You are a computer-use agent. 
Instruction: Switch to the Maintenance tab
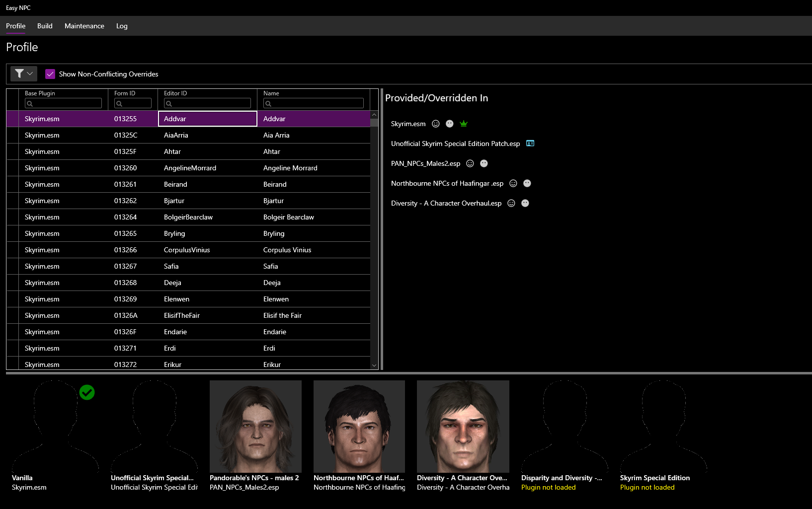[84, 26]
